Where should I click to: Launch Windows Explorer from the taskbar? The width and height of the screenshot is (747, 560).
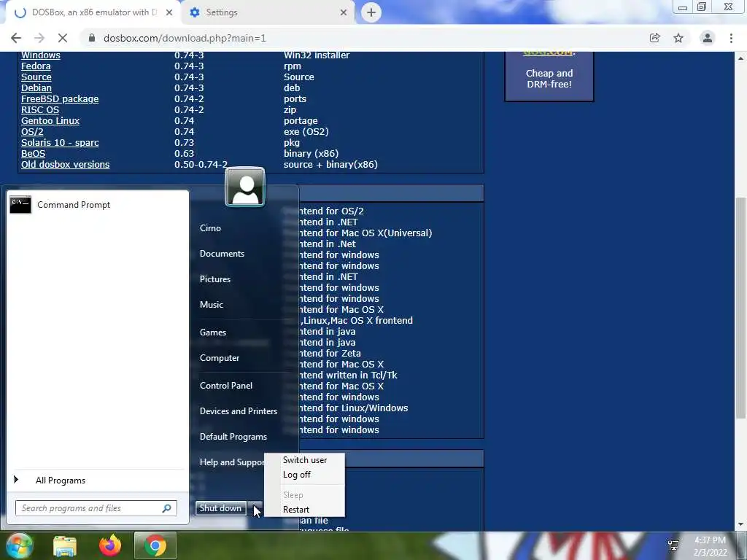coord(64,545)
